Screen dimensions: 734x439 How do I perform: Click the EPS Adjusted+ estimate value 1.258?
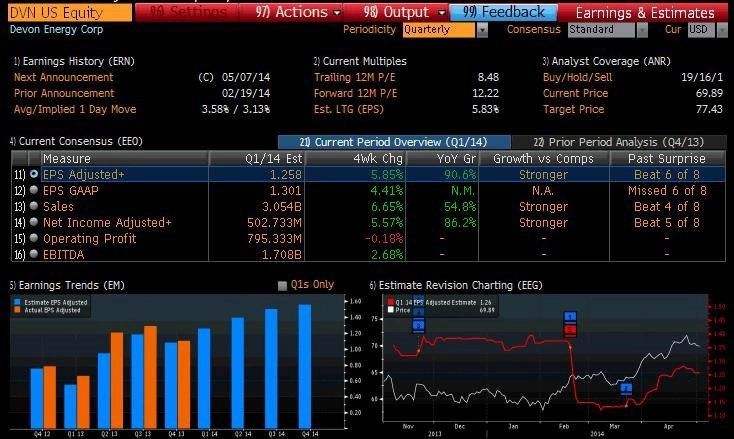click(x=286, y=175)
